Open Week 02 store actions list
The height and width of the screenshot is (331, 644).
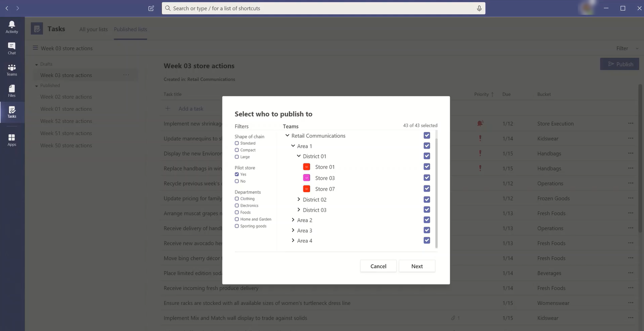(66, 97)
